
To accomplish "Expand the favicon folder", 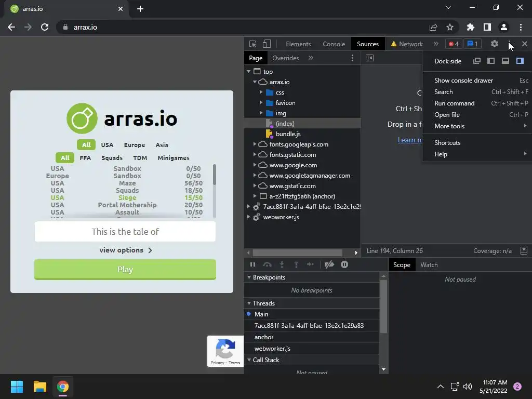I will pyautogui.click(x=261, y=103).
